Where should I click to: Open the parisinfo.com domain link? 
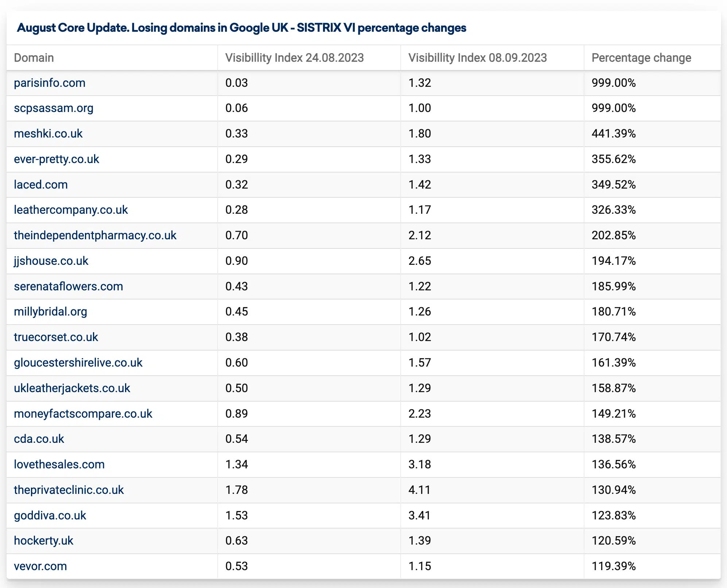[50, 83]
